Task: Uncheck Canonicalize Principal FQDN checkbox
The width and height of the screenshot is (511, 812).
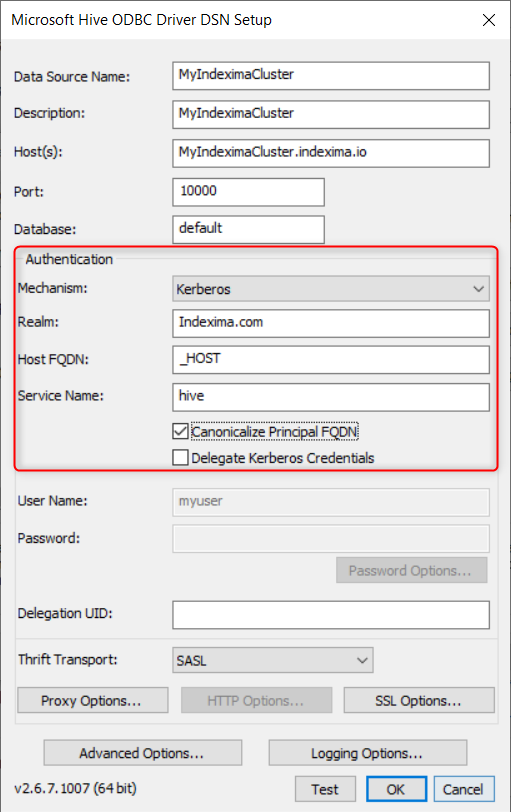Action: [180, 431]
